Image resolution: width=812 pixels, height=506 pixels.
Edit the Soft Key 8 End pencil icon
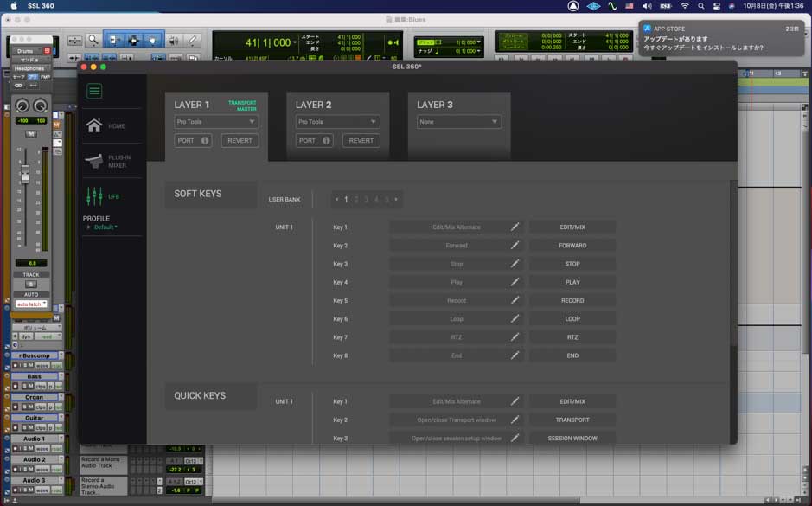click(x=515, y=355)
